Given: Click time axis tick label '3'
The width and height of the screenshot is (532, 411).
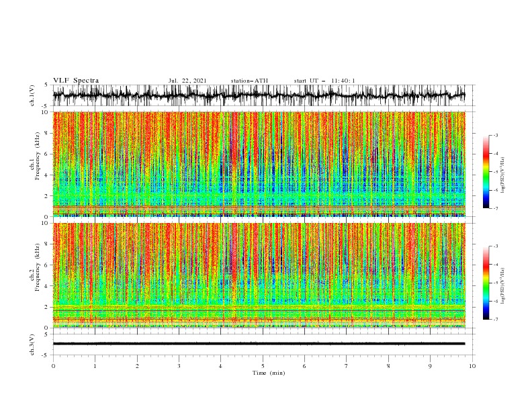Looking at the screenshot, I should tap(179, 366).
